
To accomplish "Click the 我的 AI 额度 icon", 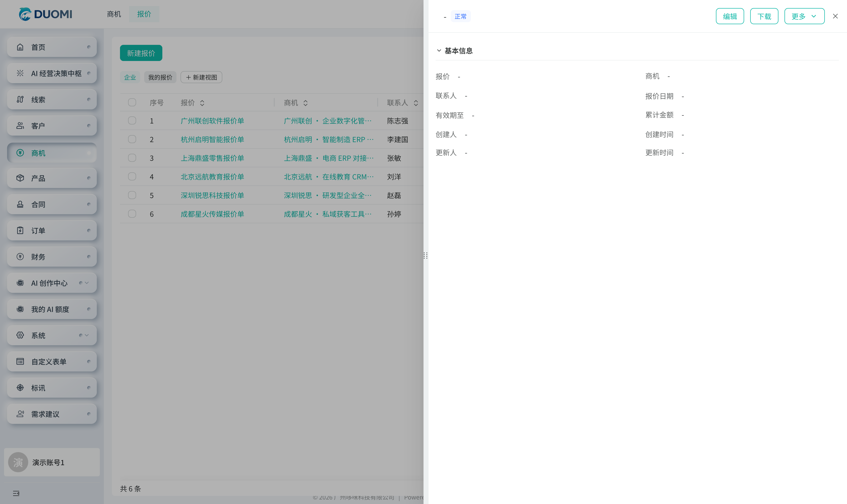I will tap(20, 309).
